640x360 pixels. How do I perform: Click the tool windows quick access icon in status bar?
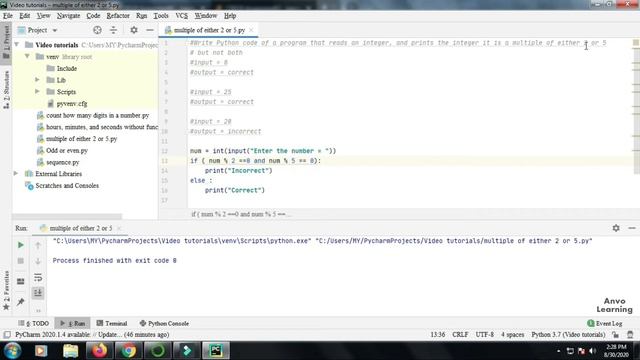coord(7,335)
